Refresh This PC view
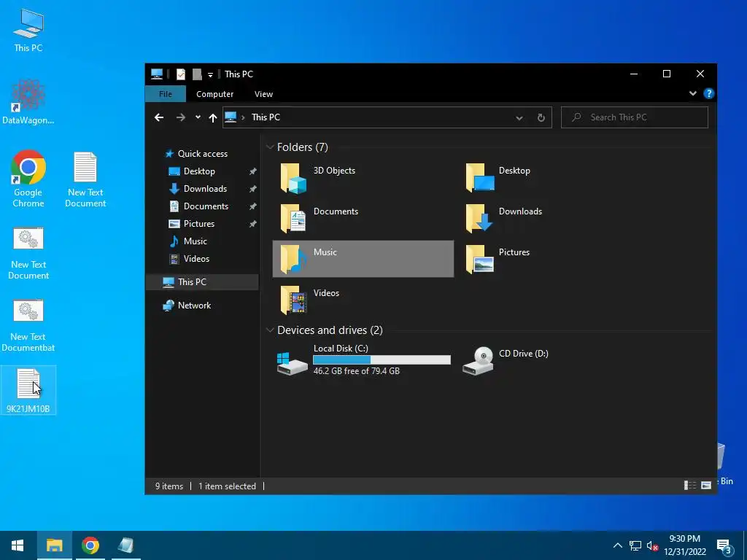The height and width of the screenshot is (560, 747). coord(541,117)
